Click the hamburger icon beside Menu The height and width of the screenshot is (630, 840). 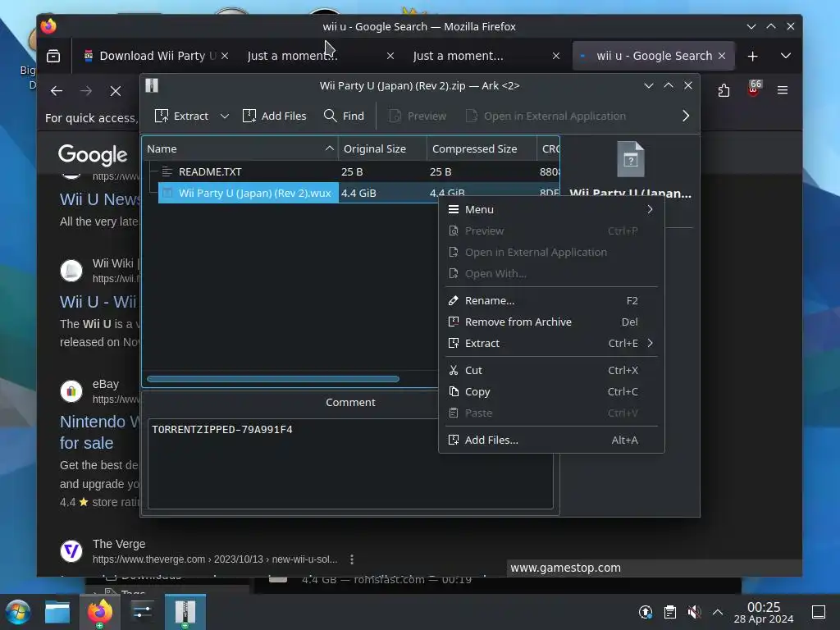453,209
